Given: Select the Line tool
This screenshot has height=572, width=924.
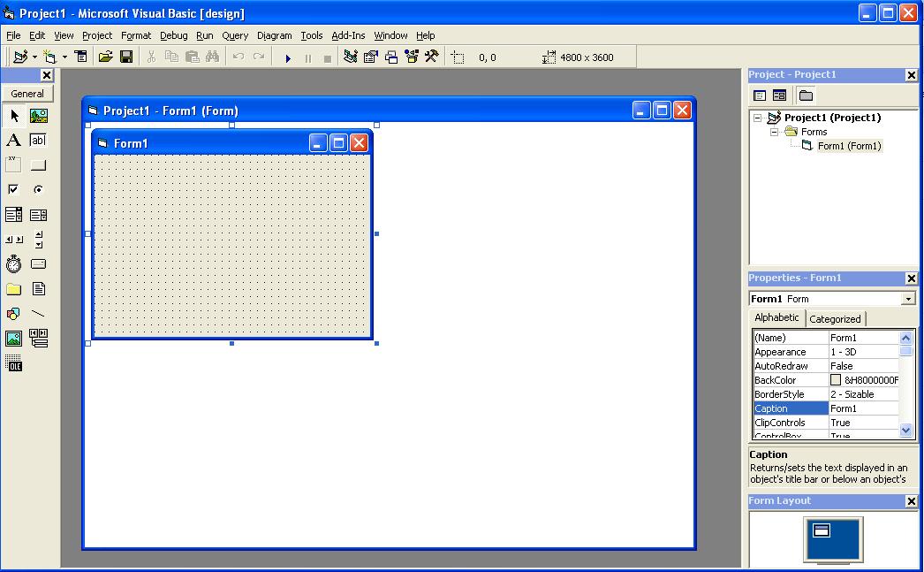Looking at the screenshot, I should [38, 314].
